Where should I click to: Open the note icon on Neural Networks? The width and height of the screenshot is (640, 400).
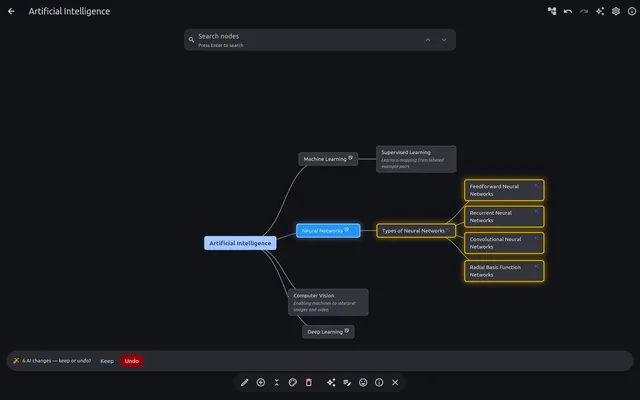[347, 229]
